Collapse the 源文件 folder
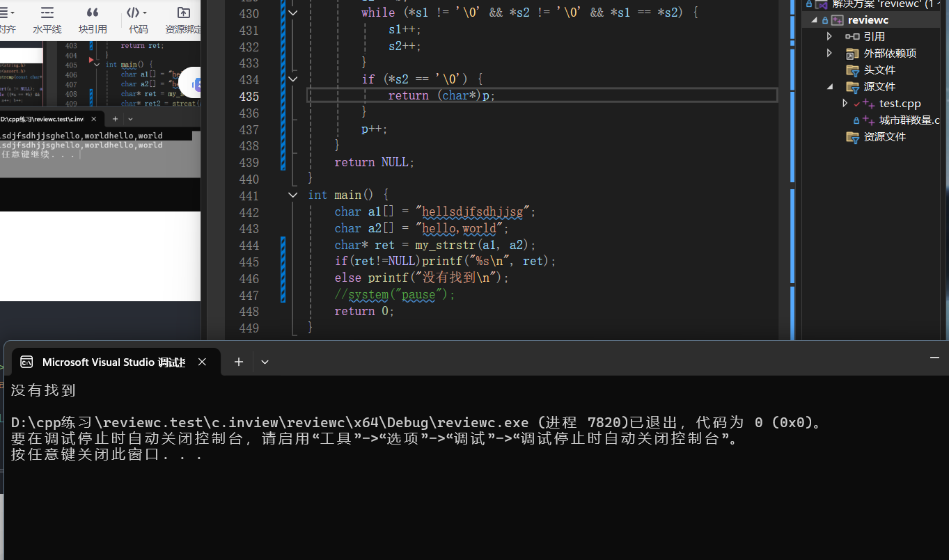The height and width of the screenshot is (560, 949). click(x=829, y=87)
